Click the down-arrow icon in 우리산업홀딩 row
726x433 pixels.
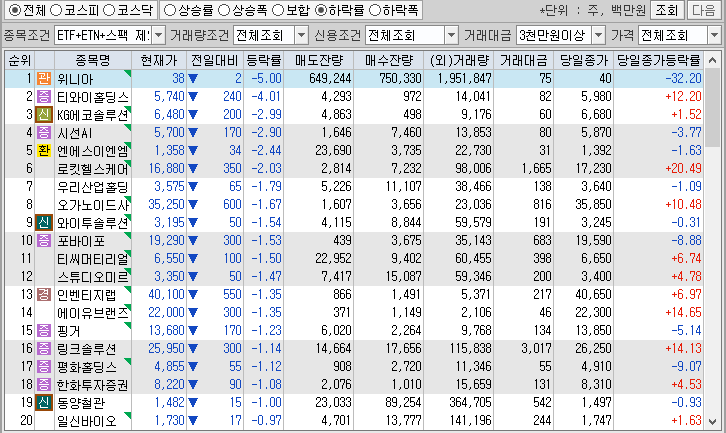[x=193, y=187]
